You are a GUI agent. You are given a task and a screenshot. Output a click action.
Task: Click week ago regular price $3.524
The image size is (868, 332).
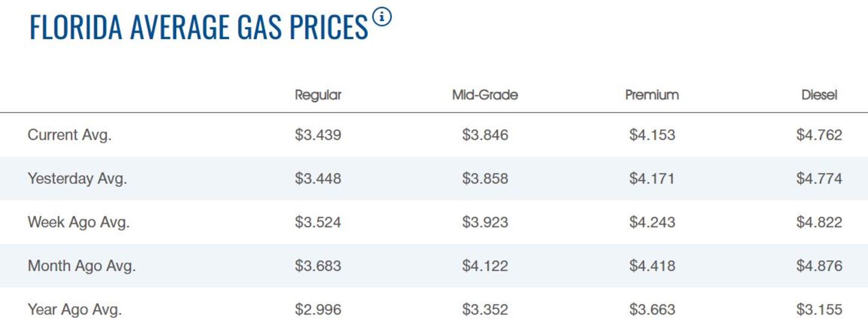pyautogui.click(x=318, y=222)
